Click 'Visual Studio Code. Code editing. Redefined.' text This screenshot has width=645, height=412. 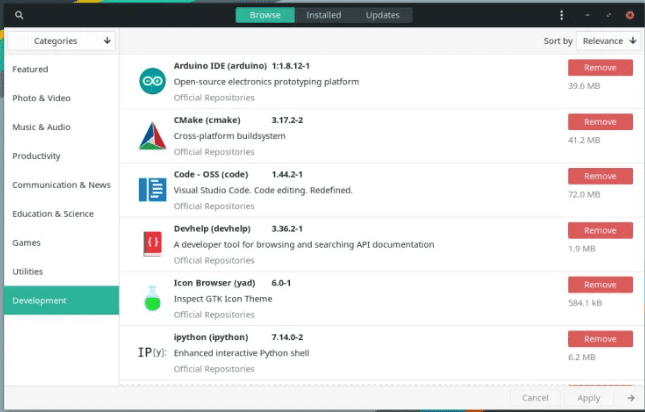[x=263, y=190]
